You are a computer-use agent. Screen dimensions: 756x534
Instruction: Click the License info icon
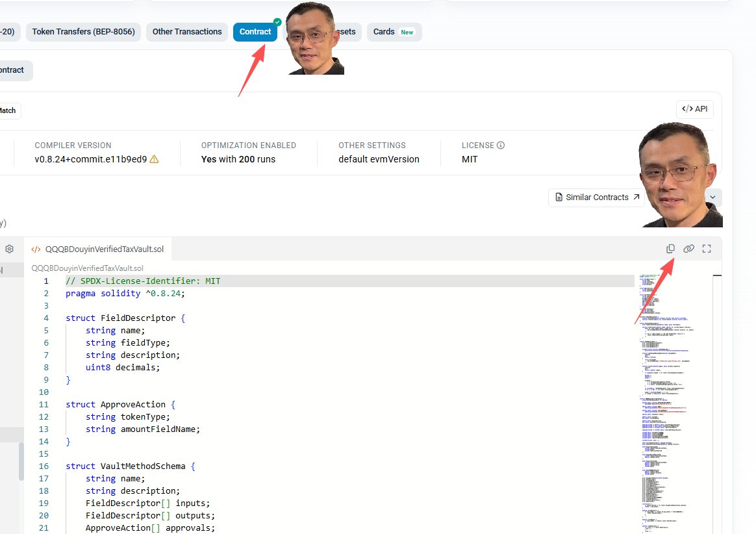click(501, 146)
